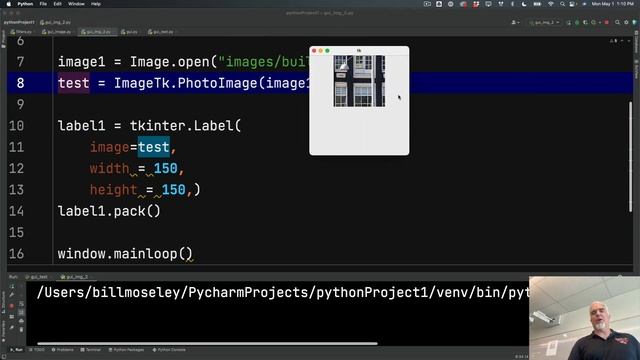Click tkinter.Label on line 10
This screenshot has width=640, height=360.
tap(182, 126)
